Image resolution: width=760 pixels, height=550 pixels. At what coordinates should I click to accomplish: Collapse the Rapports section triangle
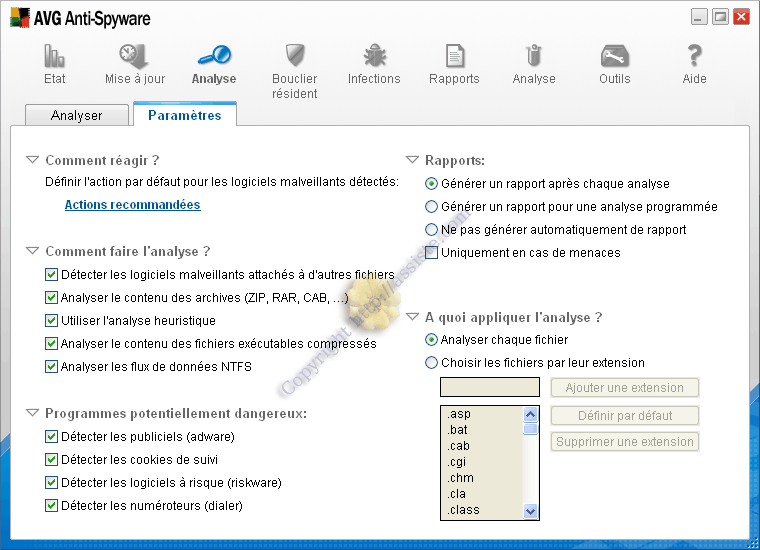point(412,159)
